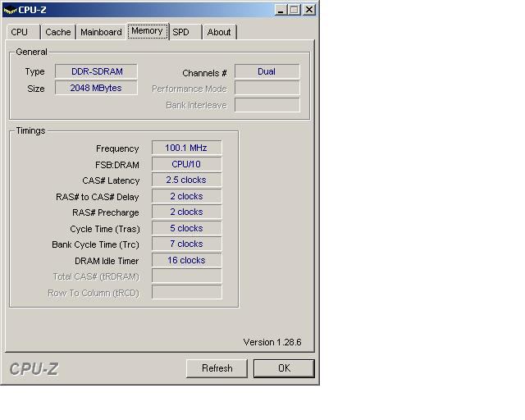Close the CPU-Z window
This screenshot has width=525, height=420.
[309, 10]
